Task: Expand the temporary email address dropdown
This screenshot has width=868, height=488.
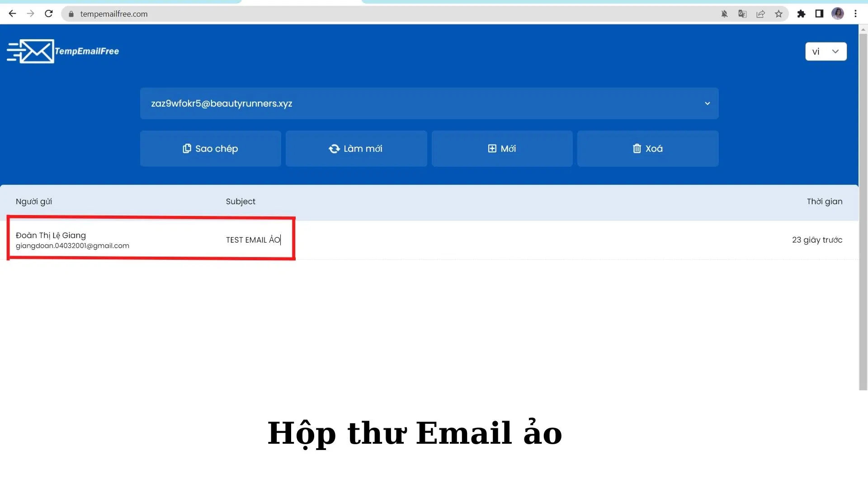Action: (x=708, y=103)
